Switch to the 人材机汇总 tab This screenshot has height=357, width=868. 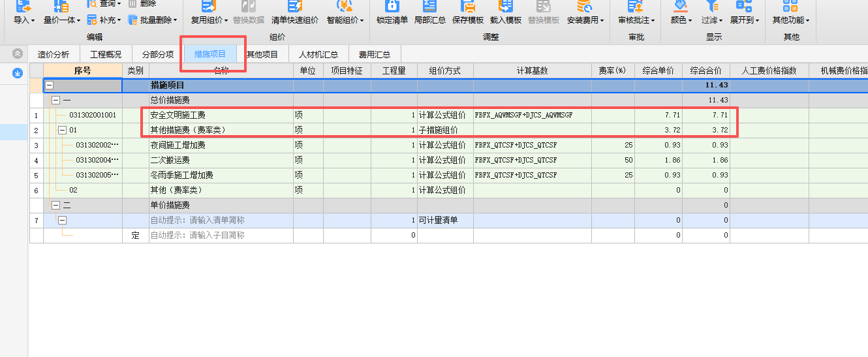[318, 54]
